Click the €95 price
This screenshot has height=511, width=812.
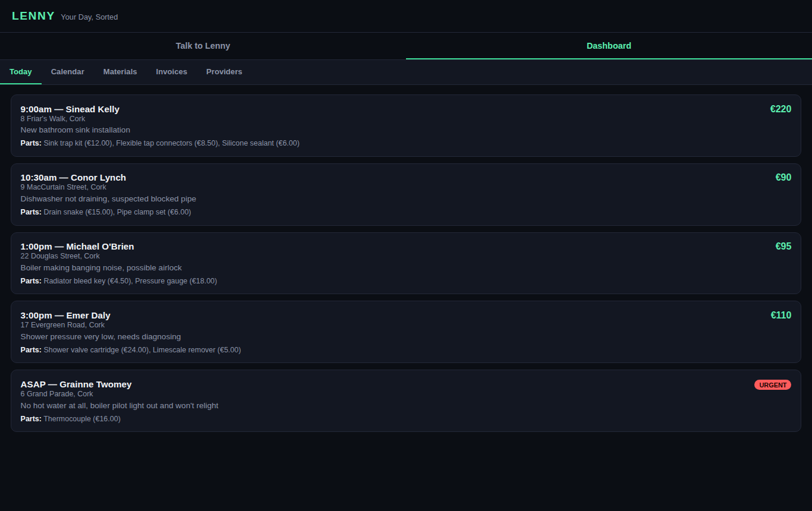[x=783, y=247]
